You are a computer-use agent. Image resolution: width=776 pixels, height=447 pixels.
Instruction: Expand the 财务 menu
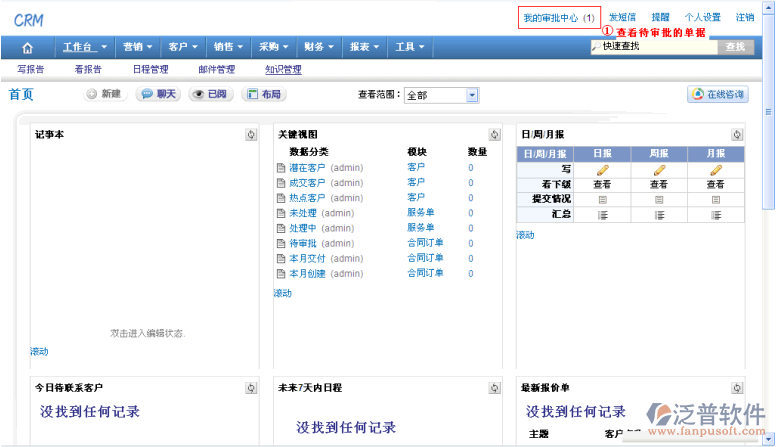pyautogui.click(x=318, y=47)
